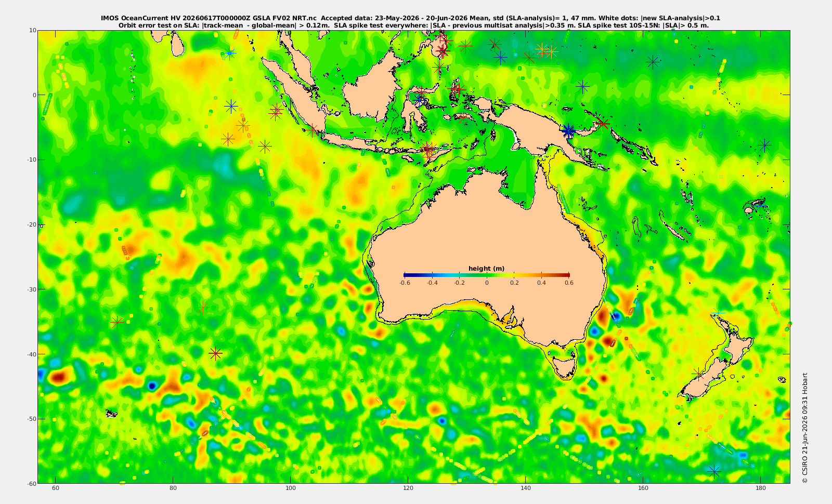Click the longitude tick label 140

526,488
